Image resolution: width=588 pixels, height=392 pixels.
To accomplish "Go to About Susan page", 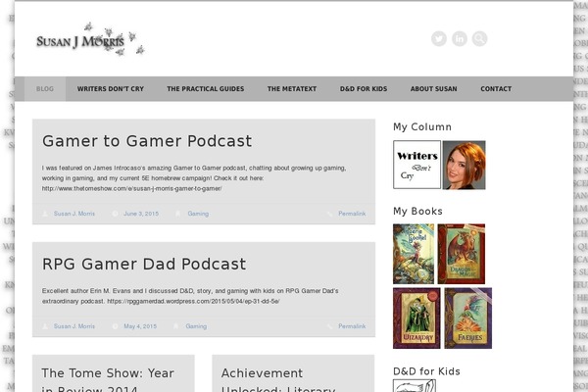I will (434, 89).
